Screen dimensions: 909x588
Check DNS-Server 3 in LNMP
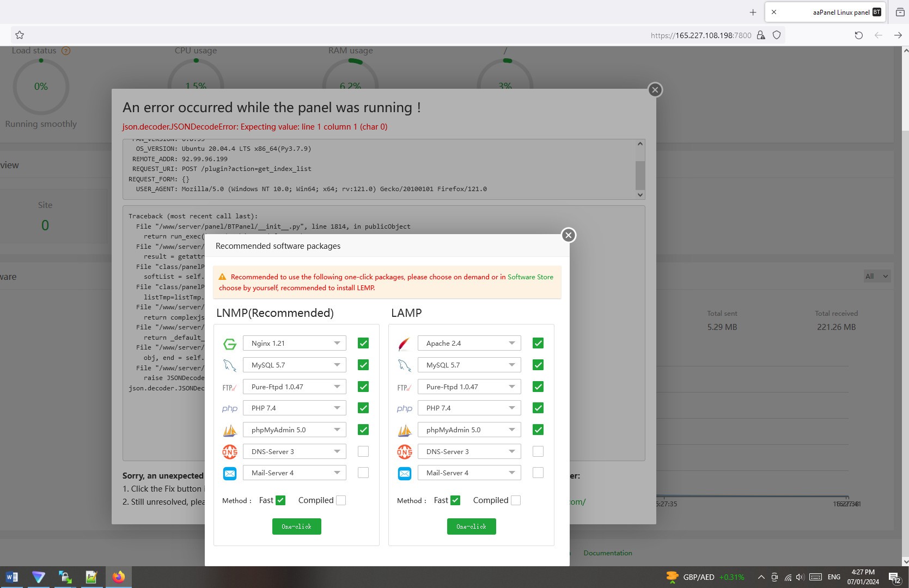(363, 451)
